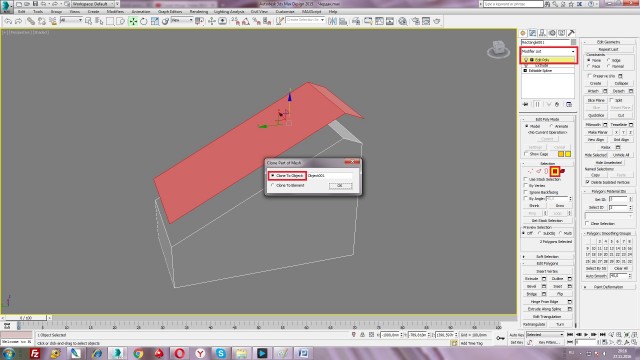The height and width of the screenshot is (360, 640).
Task: Click the Save file icon in title bar
Action: point(36,4)
